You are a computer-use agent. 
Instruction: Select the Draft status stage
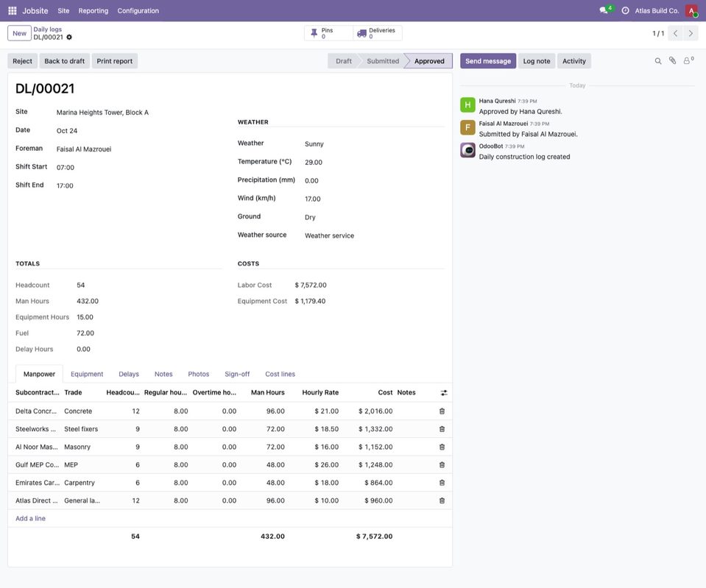[344, 61]
